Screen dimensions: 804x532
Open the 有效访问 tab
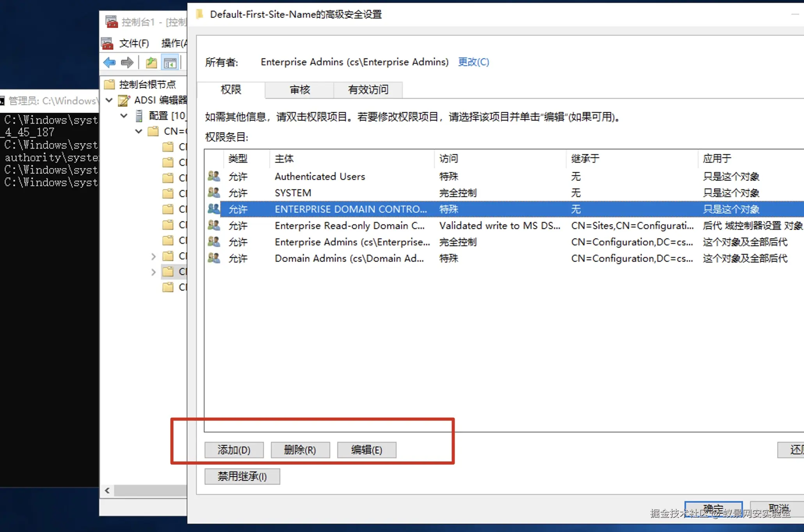368,90
